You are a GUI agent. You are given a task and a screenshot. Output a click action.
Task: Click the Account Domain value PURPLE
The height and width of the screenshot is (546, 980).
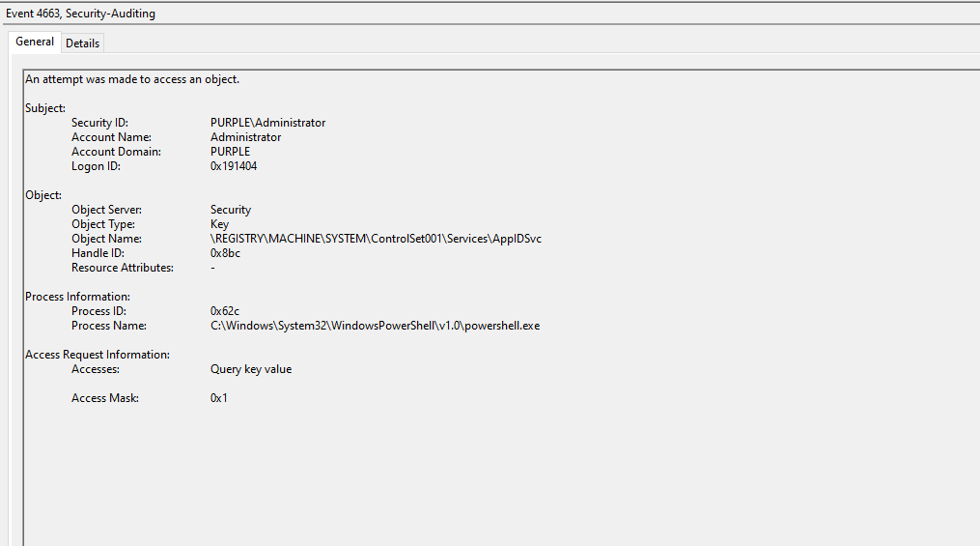[x=230, y=152]
